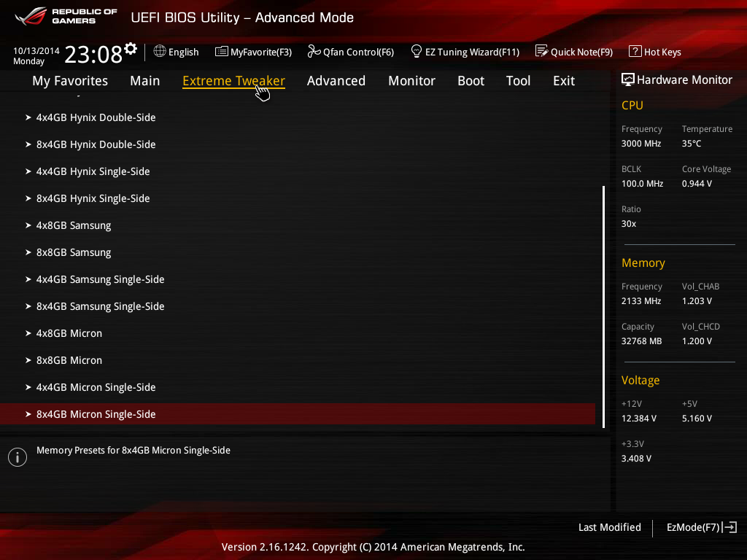Click the +12V reading 12.384 V

click(x=638, y=418)
